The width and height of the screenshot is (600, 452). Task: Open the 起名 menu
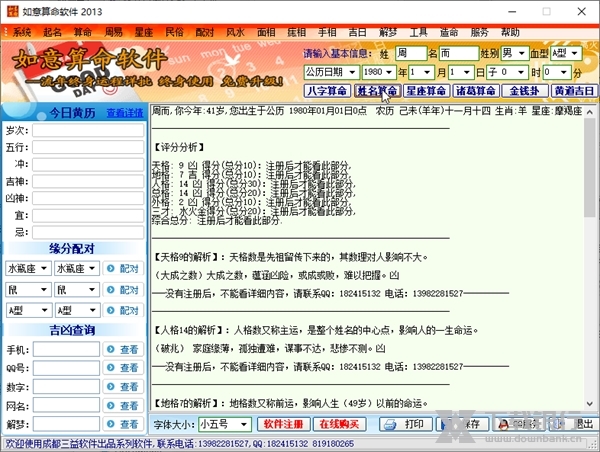(52, 33)
